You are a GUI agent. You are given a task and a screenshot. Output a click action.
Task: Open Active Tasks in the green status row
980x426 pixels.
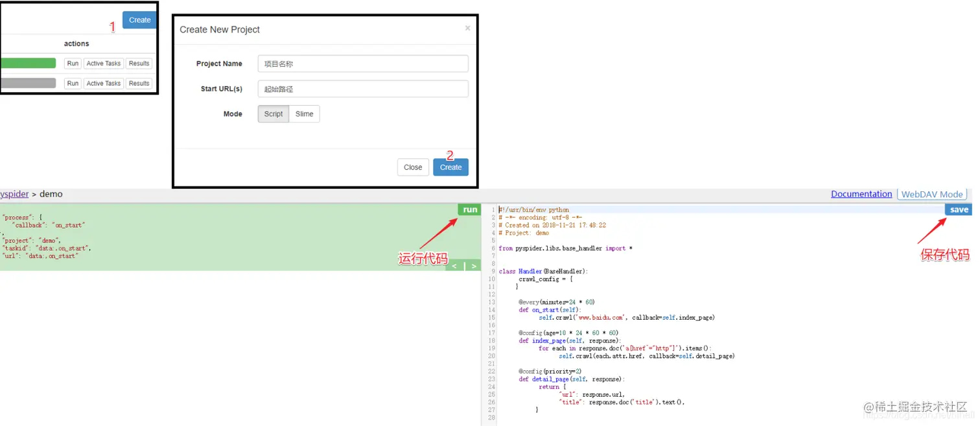pos(104,64)
